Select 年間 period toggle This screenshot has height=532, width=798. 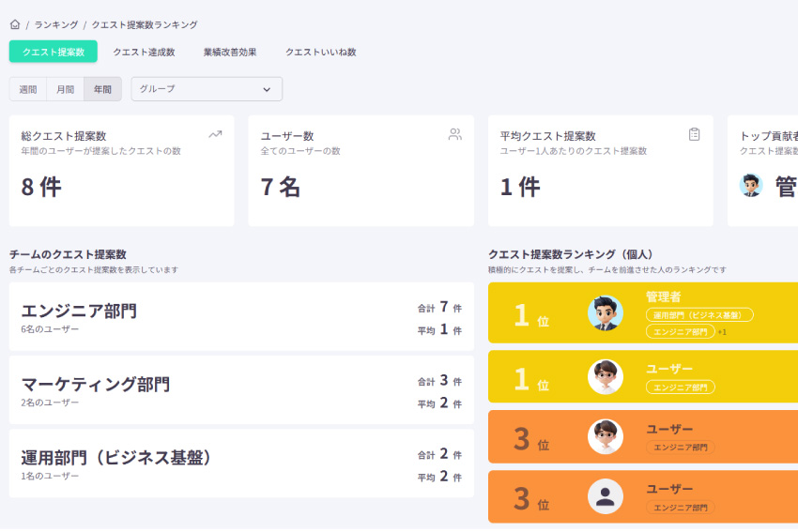click(x=102, y=89)
